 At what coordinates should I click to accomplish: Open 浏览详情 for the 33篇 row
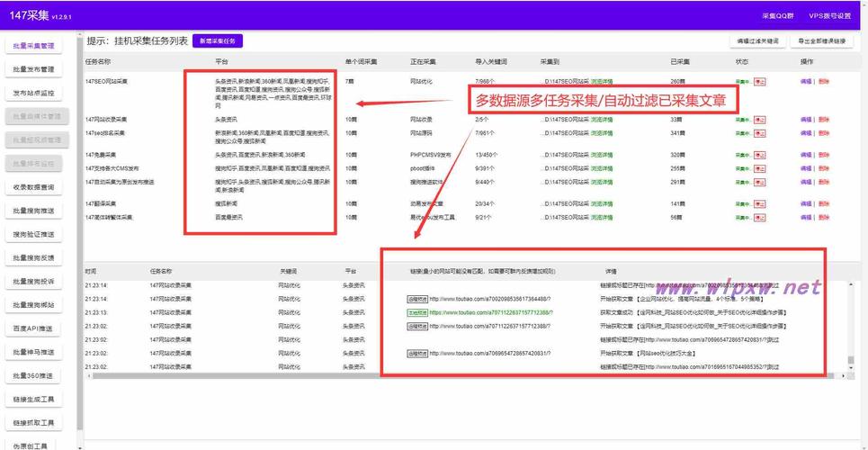click(602, 120)
